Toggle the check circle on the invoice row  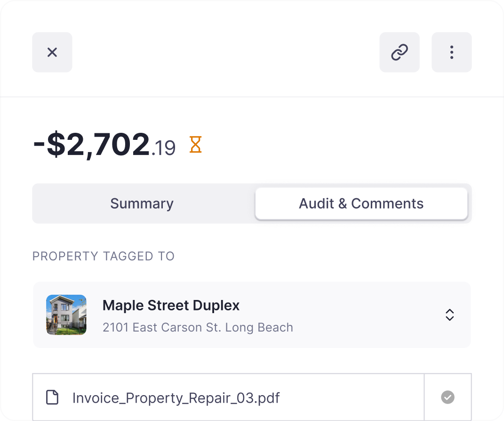pyautogui.click(x=448, y=397)
